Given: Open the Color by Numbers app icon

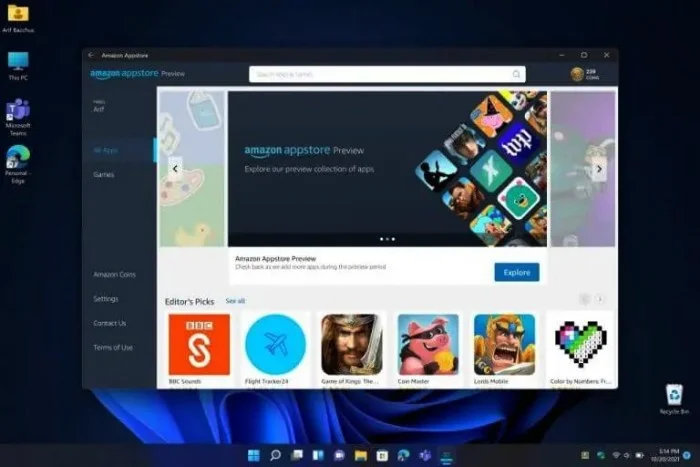Looking at the screenshot, I should 580,344.
